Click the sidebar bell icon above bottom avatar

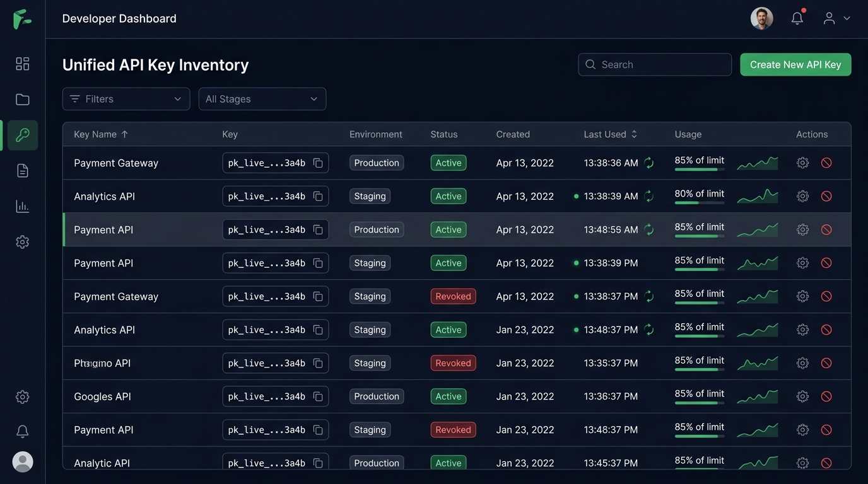click(23, 432)
